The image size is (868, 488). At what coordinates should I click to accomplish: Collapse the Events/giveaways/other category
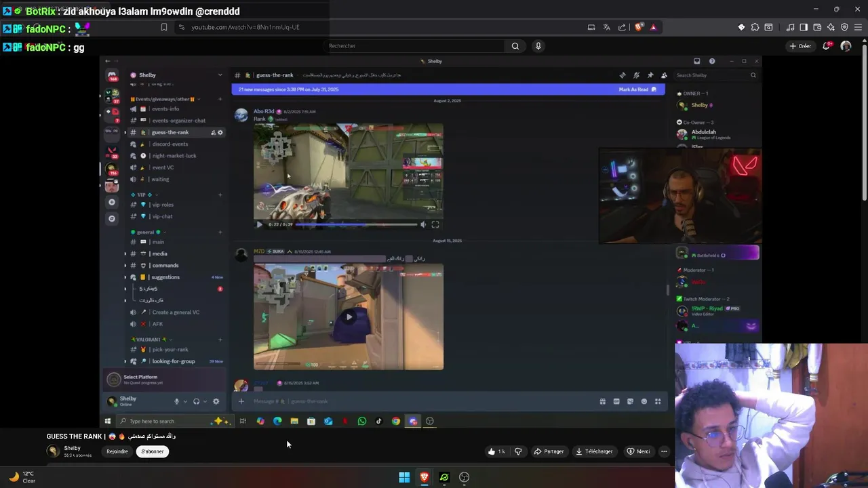coord(163,99)
